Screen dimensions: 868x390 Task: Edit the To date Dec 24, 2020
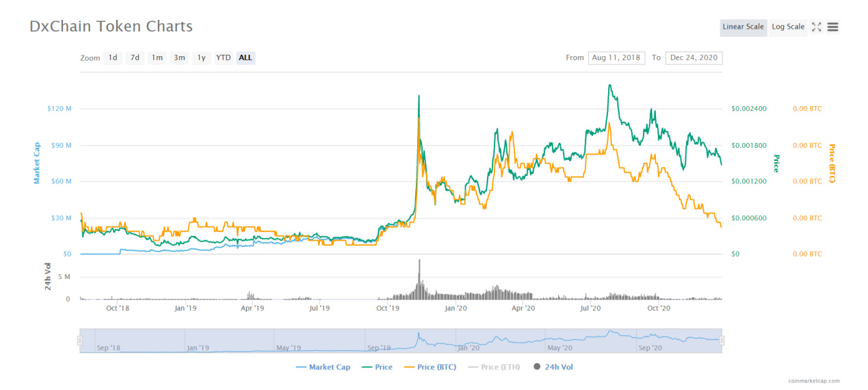pyautogui.click(x=694, y=58)
